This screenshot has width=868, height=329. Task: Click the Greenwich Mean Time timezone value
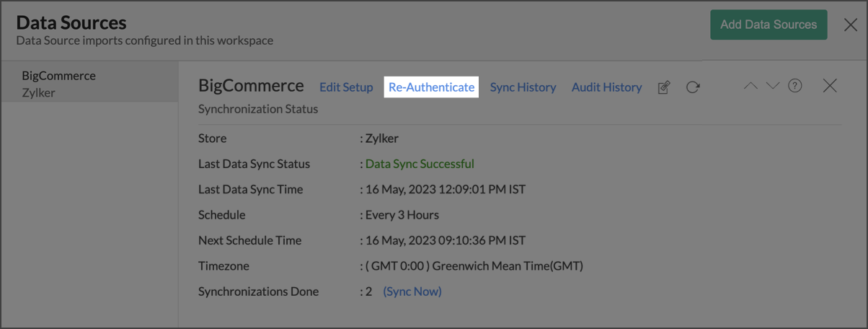point(474,266)
